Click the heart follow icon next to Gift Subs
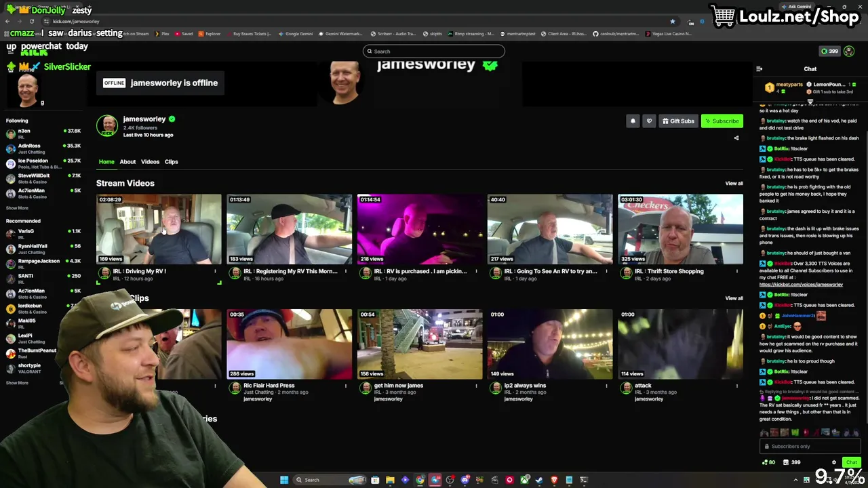868x488 pixels. [649, 121]
